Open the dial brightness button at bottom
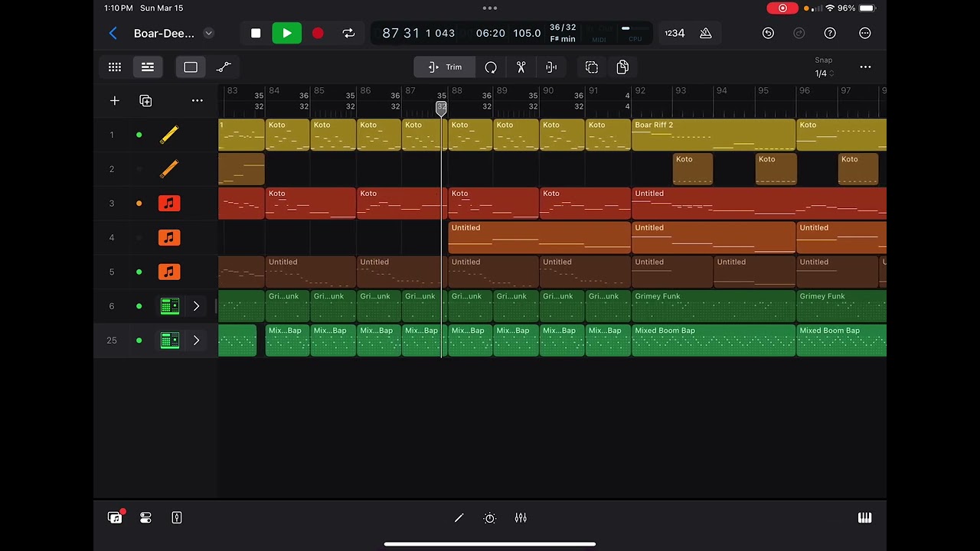This screenshot has height=551, width=980. [490, 518]
